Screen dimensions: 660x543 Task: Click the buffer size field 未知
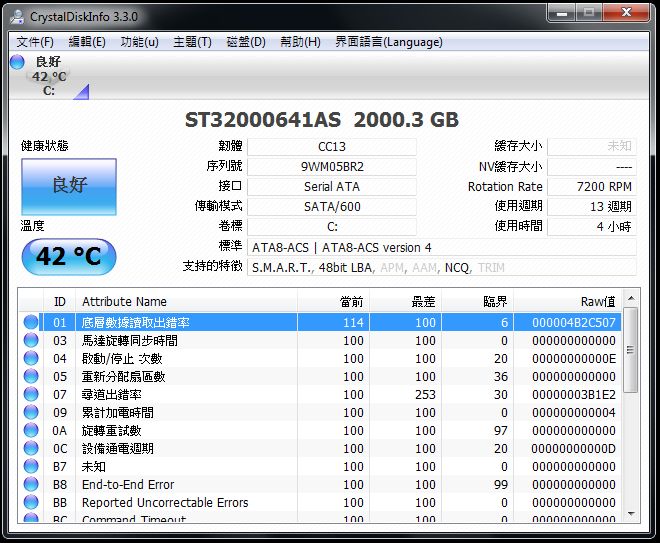coord(592,147)
